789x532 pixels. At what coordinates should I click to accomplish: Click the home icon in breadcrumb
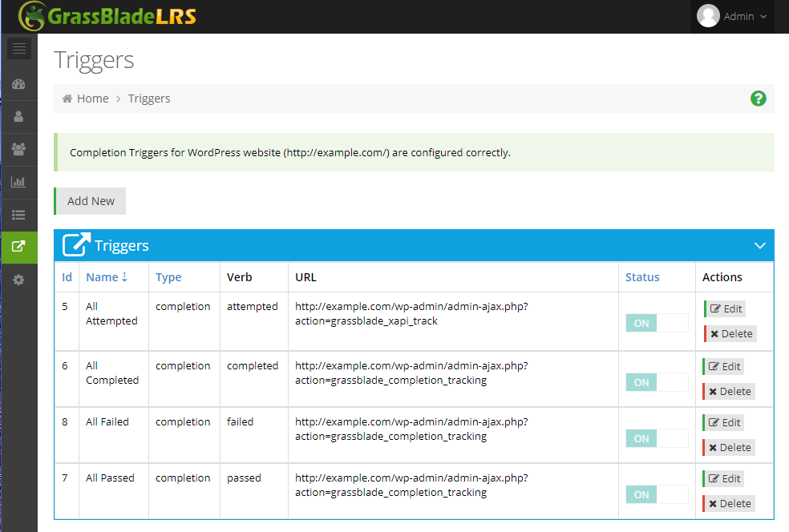pos(67,99)
